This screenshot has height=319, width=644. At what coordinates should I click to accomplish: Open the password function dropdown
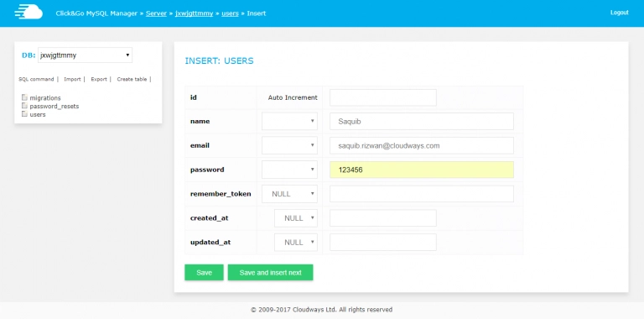pos(289,170)
